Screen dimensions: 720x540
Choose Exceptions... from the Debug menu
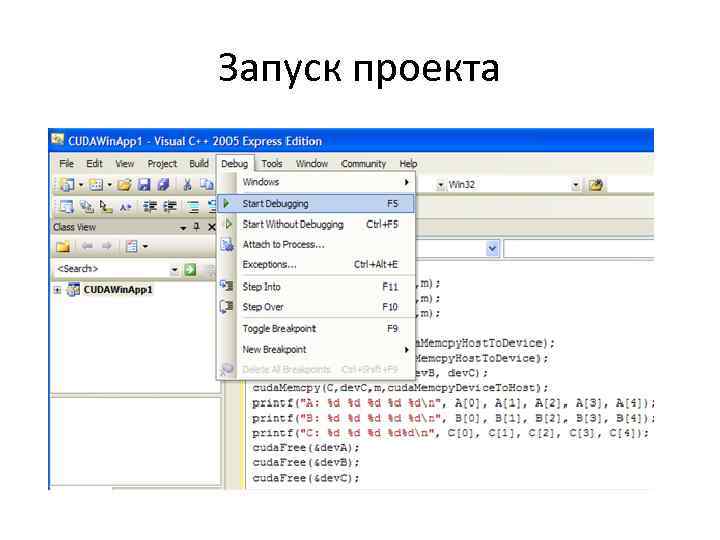pyautogui.click(x=316, y=264)
